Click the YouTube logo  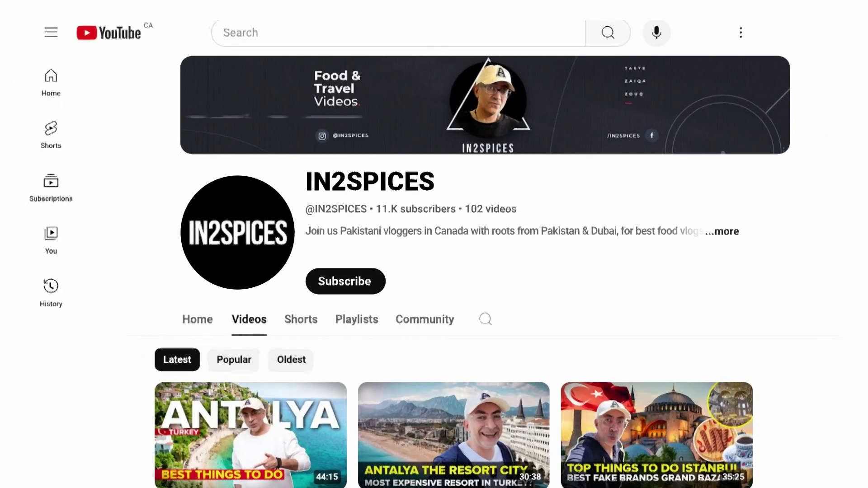pos(109,33)
